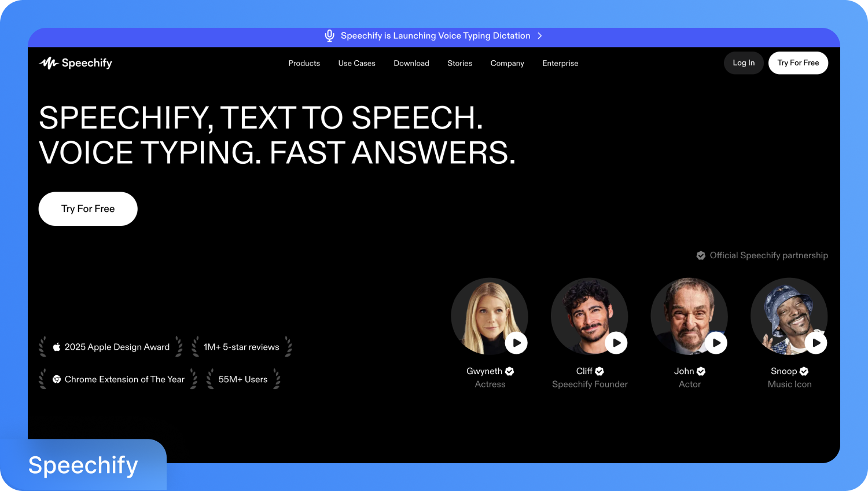Open the Company menu

pyautogui.click(x=507, y=63)
